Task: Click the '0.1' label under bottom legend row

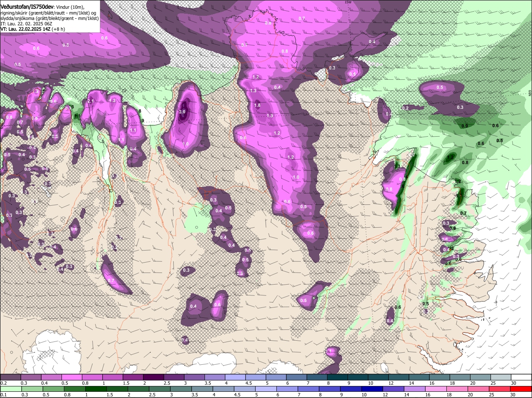Action: pyautogui.click(x=3, y=394)
